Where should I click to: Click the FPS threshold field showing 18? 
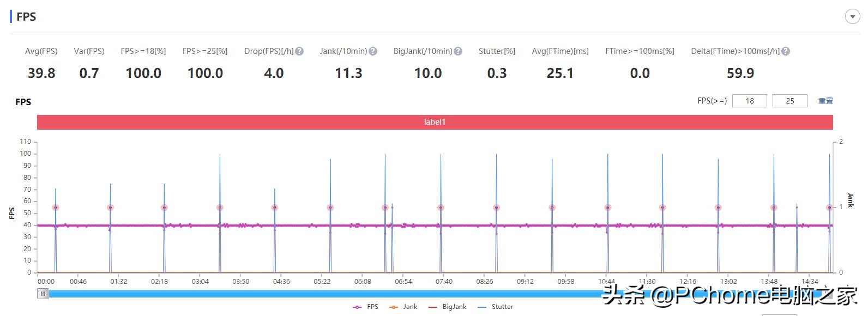coord(749,101)
